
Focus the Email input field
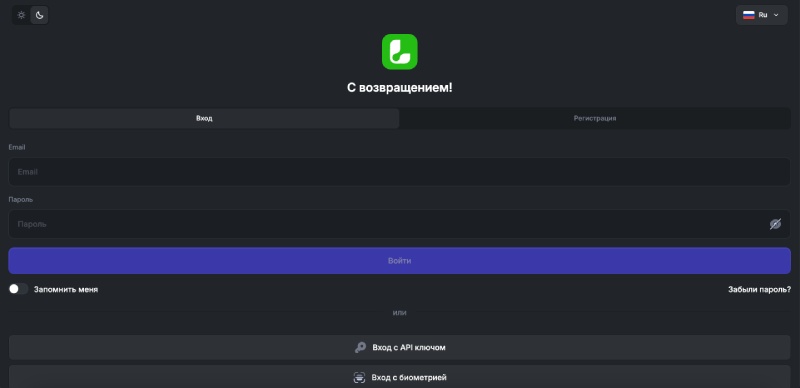click(x=399, y=172)
